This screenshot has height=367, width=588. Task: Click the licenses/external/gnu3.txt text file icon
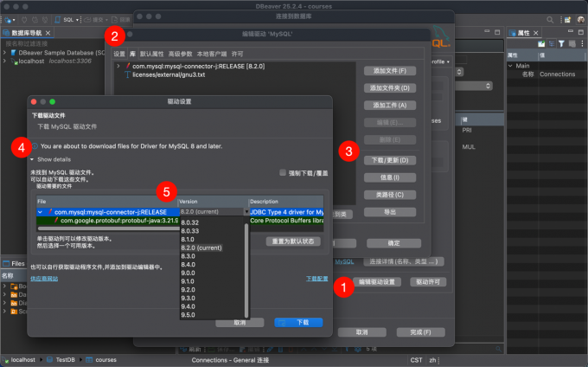(x=127, y=74)
